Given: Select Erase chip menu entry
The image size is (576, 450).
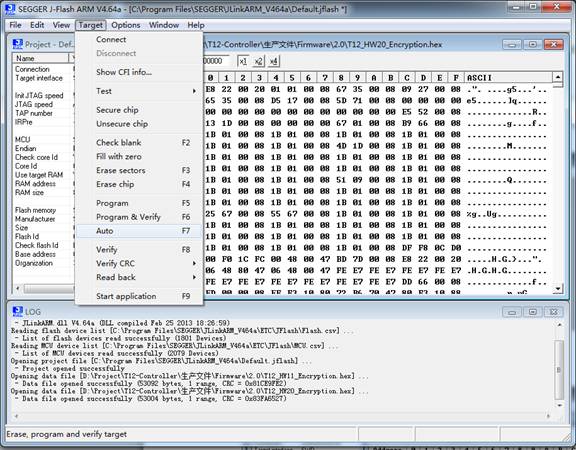Looking at the screenshot, I should click(139, 184).
